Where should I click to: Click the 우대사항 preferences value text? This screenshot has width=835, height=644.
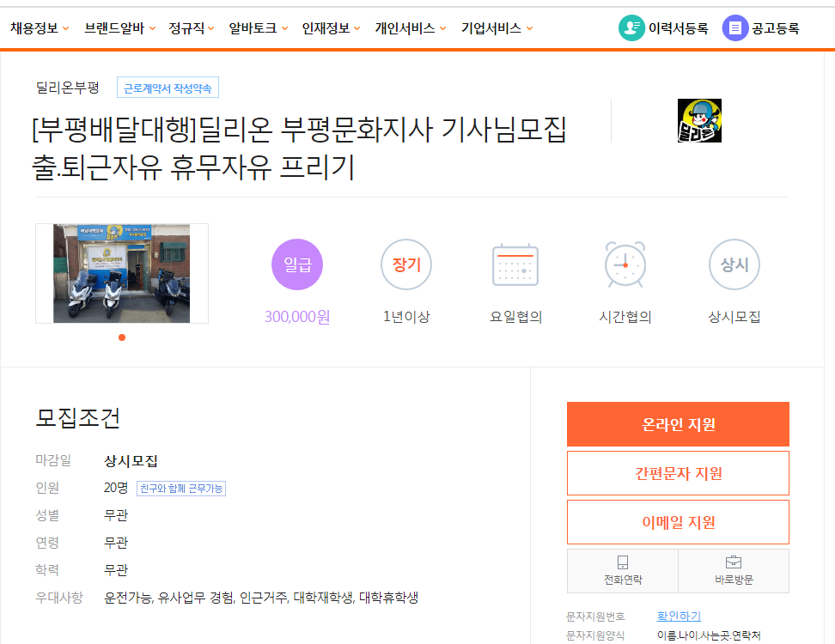tap(261, 597)
